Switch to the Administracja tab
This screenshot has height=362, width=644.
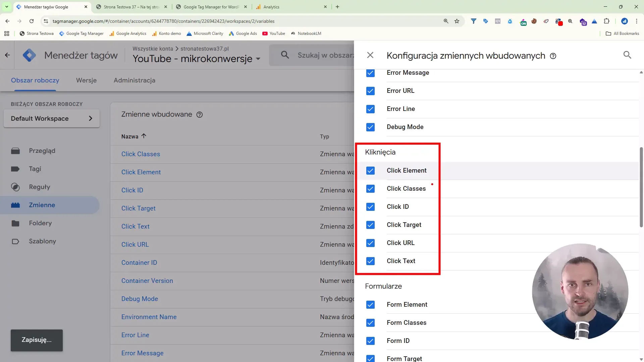click(x=134, y=80)
